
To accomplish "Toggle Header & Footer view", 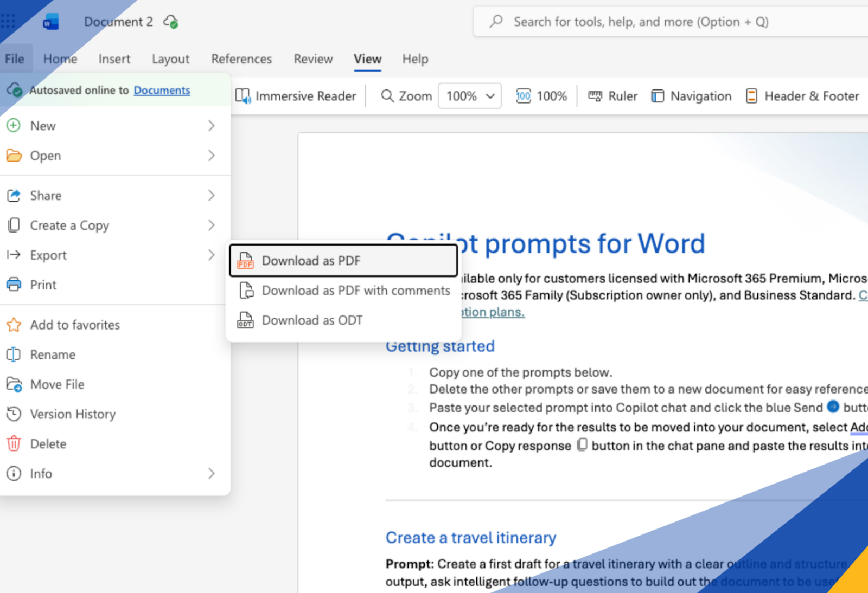I will (802, 96).
